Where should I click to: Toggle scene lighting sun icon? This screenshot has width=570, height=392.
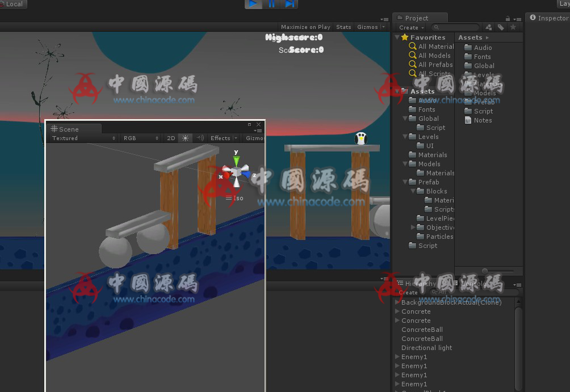[185, 138]
